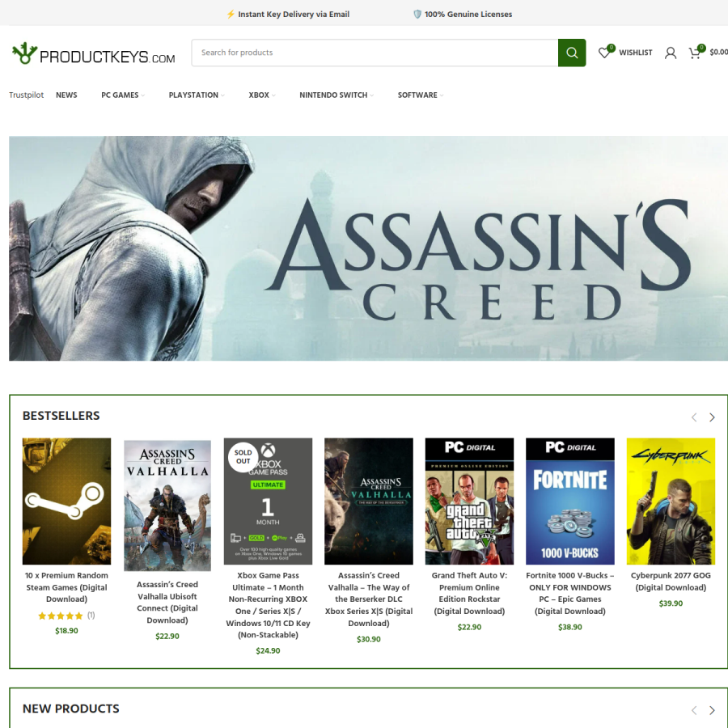Image resolution: width=728 pixels, height=728 pixels.
Task: Click inside the Search for products field
Action: (x=375, y=53)
